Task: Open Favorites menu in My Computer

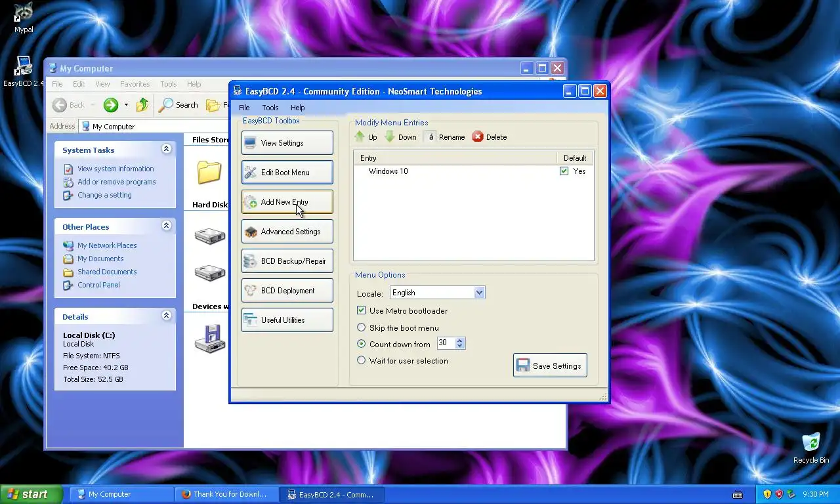Action: pos(135,84)
